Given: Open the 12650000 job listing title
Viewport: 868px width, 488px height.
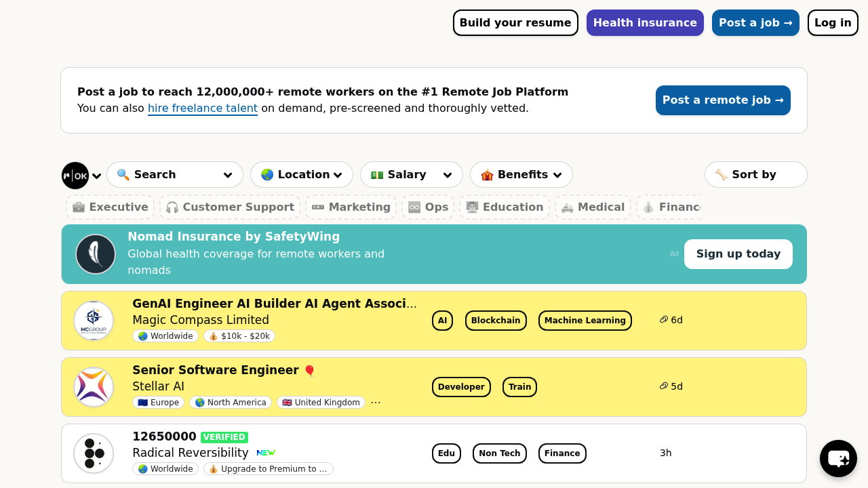Looking at the screenshot, I should (x=164, y=436).
